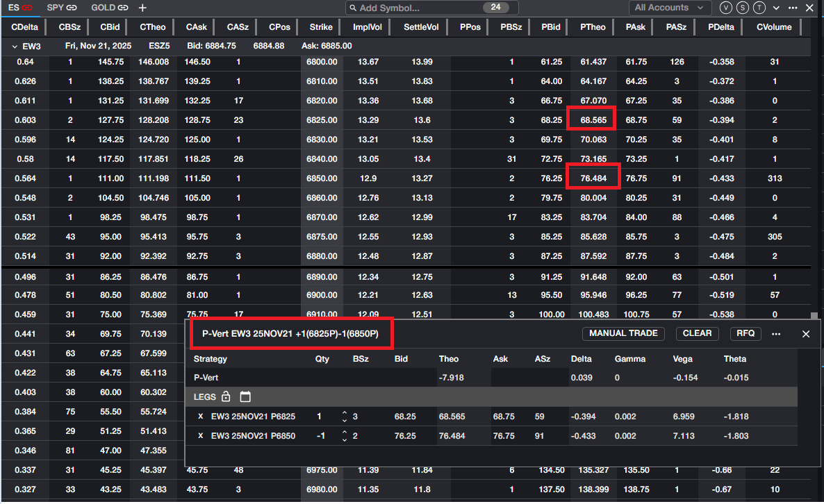Open the All Accounts dropdown
The width and height of the screenshot is (824, 504).
tap(669, 8)
